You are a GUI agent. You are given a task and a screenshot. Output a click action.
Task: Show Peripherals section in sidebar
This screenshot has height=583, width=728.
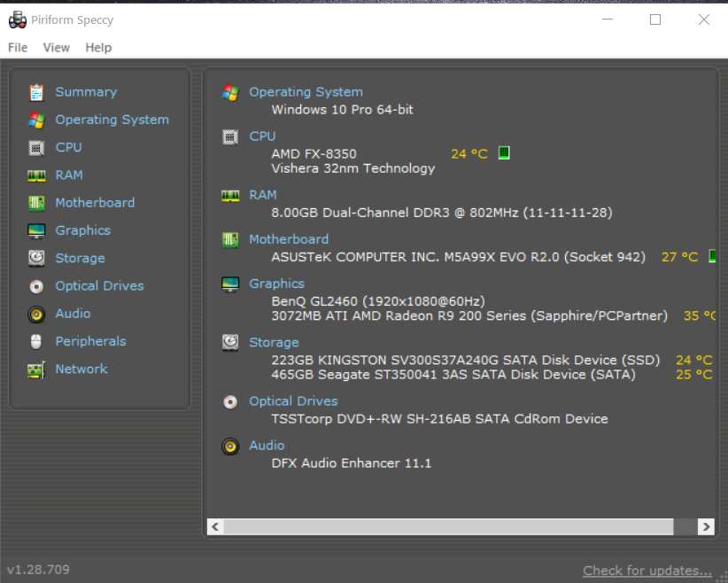click(91, 341)
